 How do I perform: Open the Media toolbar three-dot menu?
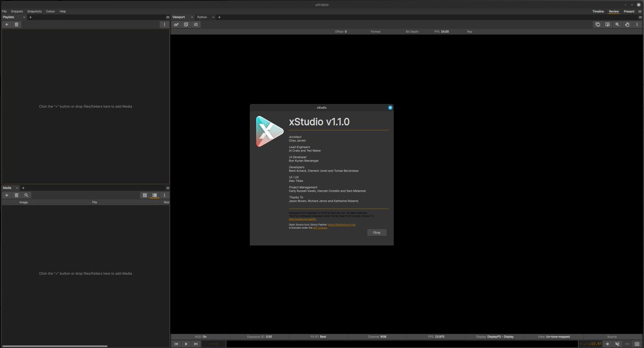164,195
